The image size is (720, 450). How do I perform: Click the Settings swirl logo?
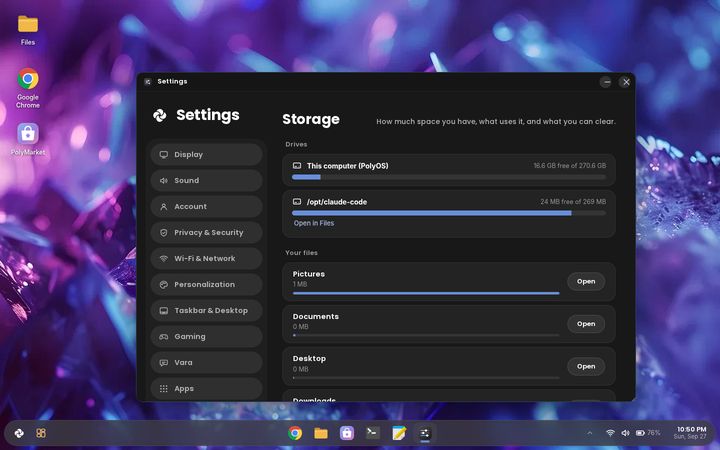pos(160,115)
